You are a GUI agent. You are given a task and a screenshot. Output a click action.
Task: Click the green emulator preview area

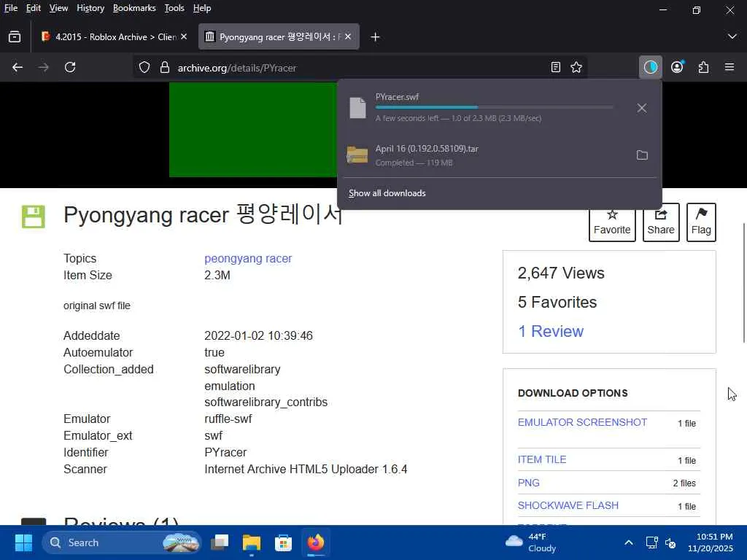point(253,130)
